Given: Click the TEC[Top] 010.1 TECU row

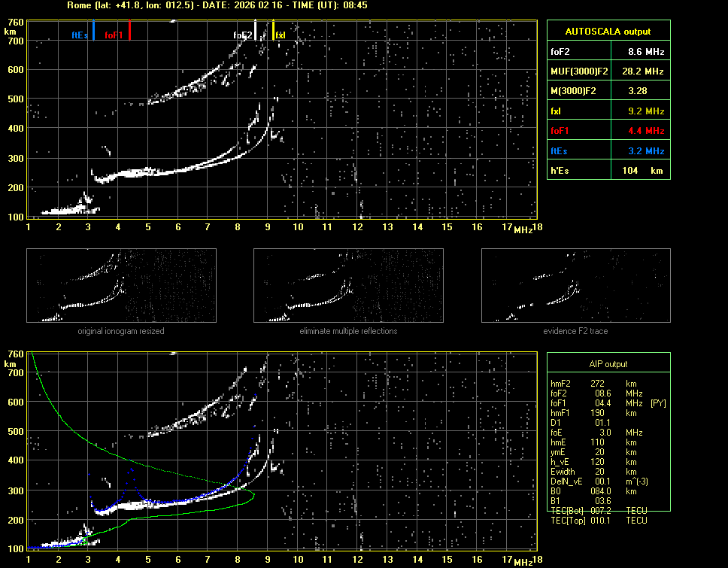Looking at the screenshot, I should 598,520.
